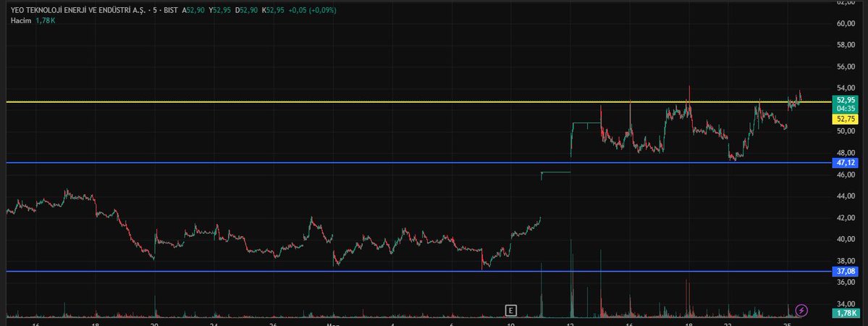This screenshot has height=326, width=868.
Task: Click the yellow 52,75 price label
Action: [x=845, y=119]
